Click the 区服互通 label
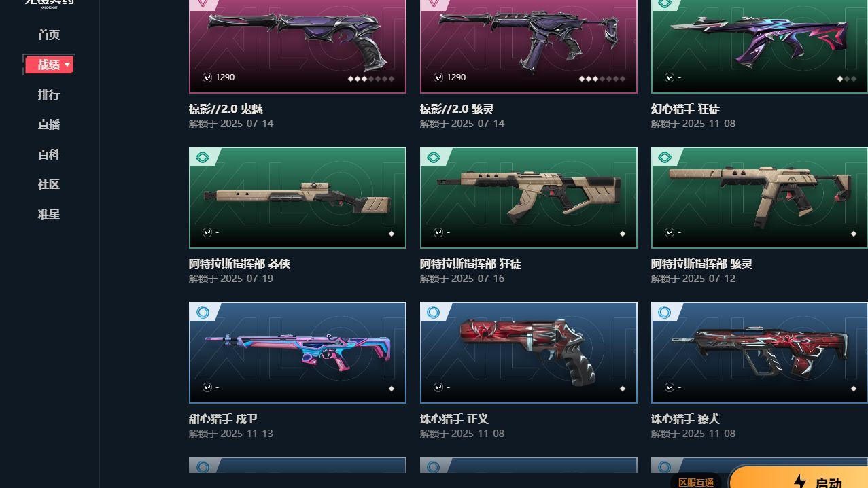The image size is (868, 488). pos(696,482)
